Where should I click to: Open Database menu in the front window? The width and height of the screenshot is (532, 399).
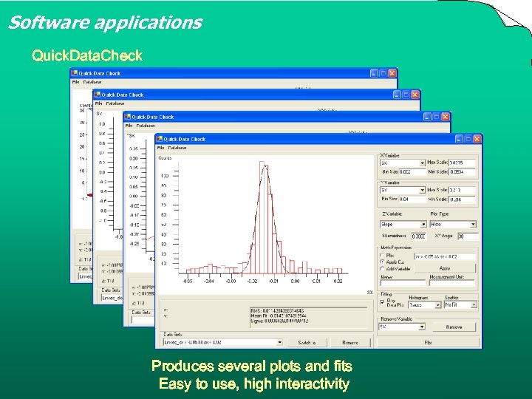point(177,148)
